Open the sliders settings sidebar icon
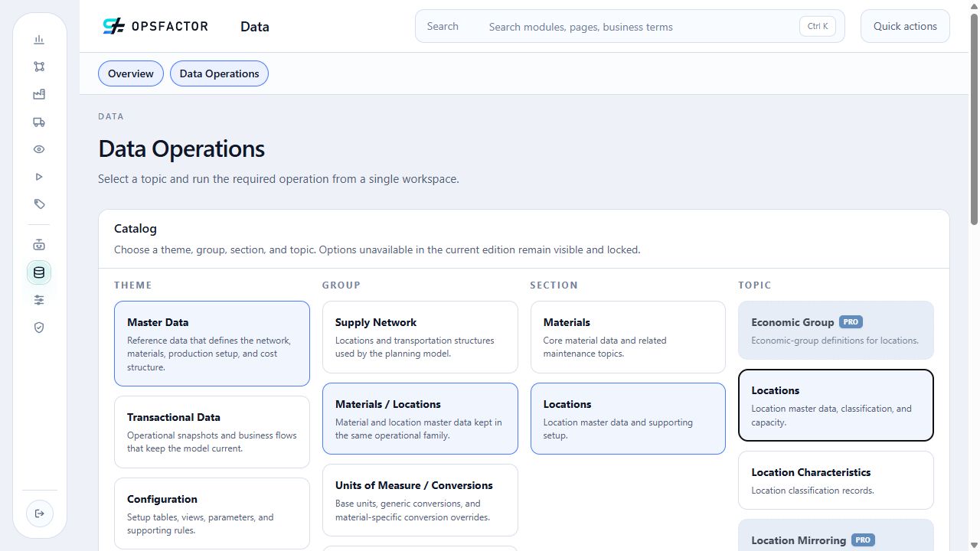Viewport: 980px width, 551px height. pos(39,300)
